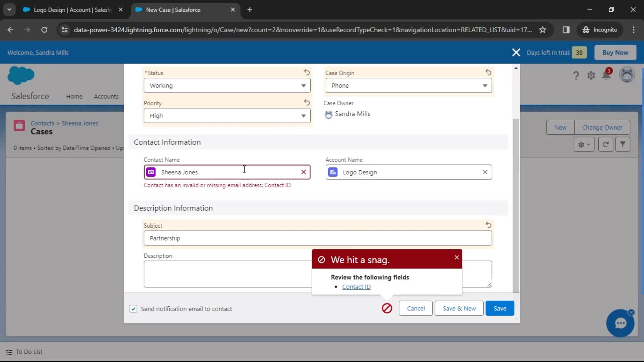
Task: Click the account icon beside Logo Design
Action: point(333,172)
